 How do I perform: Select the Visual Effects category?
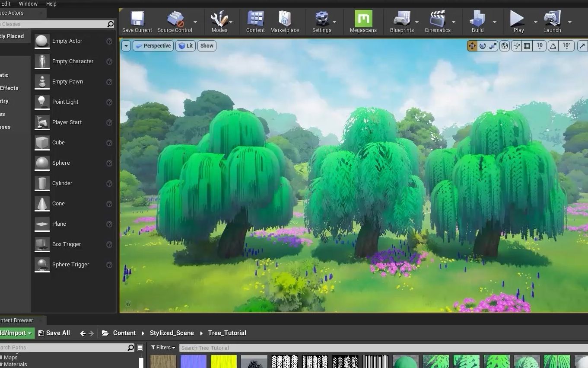tap(15, 88)
